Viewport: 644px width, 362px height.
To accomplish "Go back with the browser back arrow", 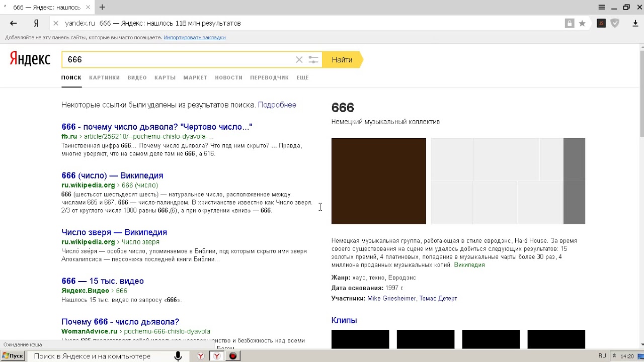I will (14, 23).
